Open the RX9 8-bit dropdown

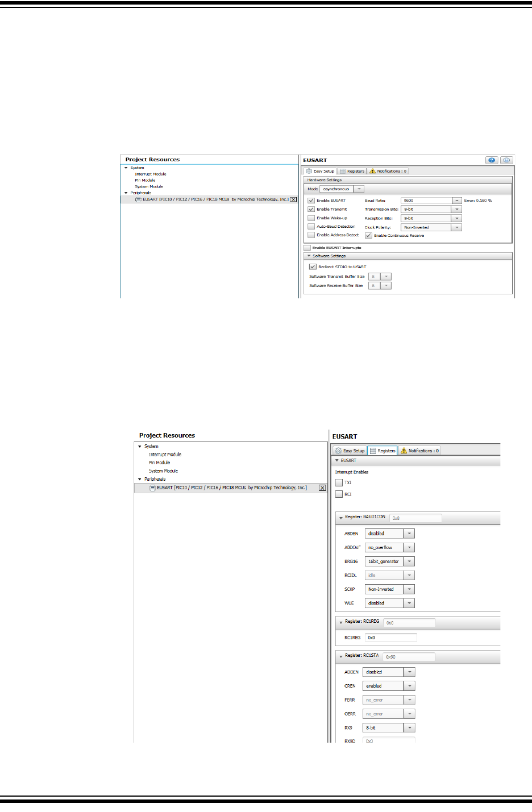tap(410, 728)
